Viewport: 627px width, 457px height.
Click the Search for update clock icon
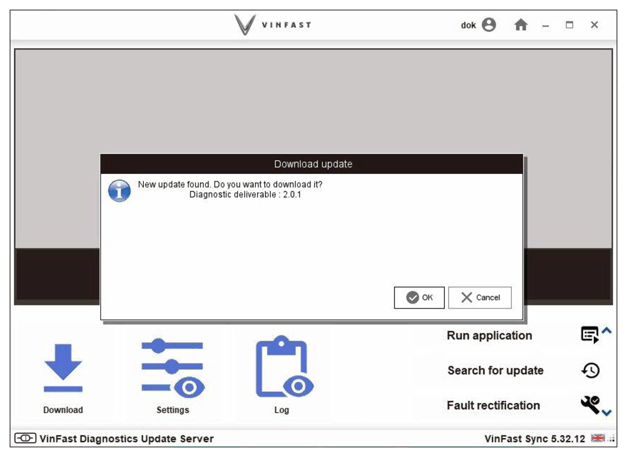[590, 370]
